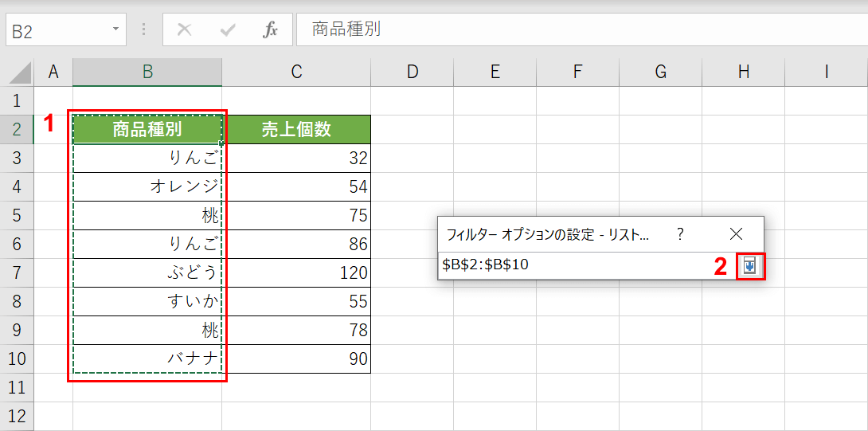Click the りんご cell in row 6
The width and height of the screenshot is (868, 431).
coord(147,245)
